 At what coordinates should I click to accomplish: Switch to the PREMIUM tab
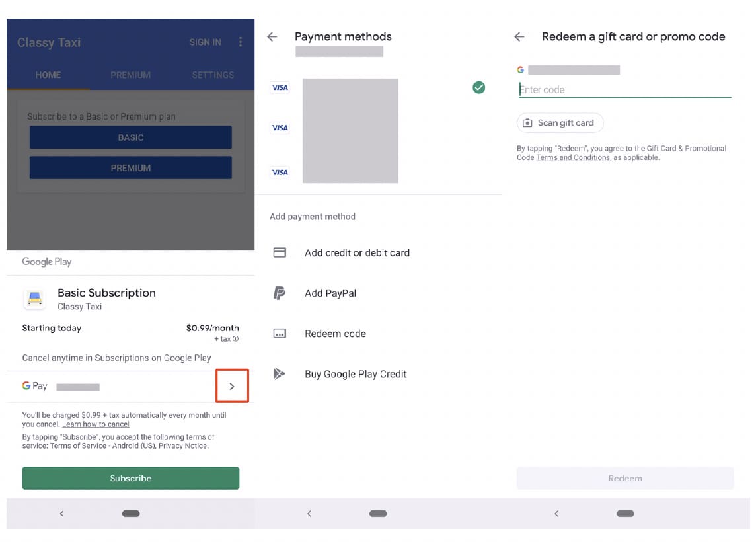coord(130,75)
